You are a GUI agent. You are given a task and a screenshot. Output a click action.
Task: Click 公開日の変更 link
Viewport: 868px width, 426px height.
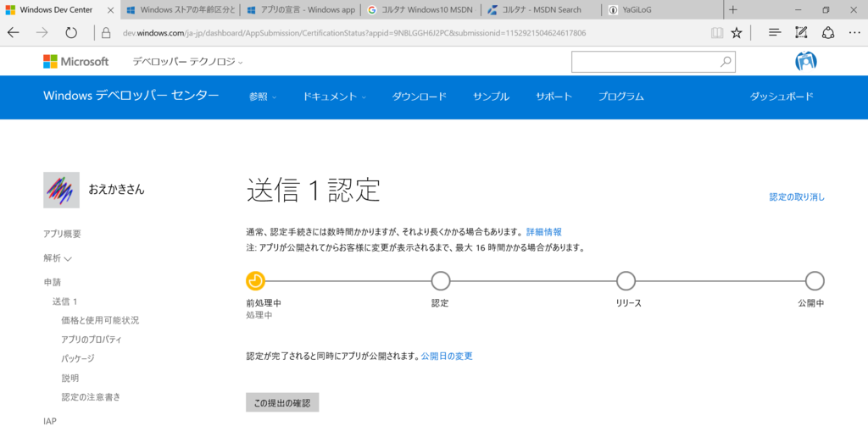(447, 357)
